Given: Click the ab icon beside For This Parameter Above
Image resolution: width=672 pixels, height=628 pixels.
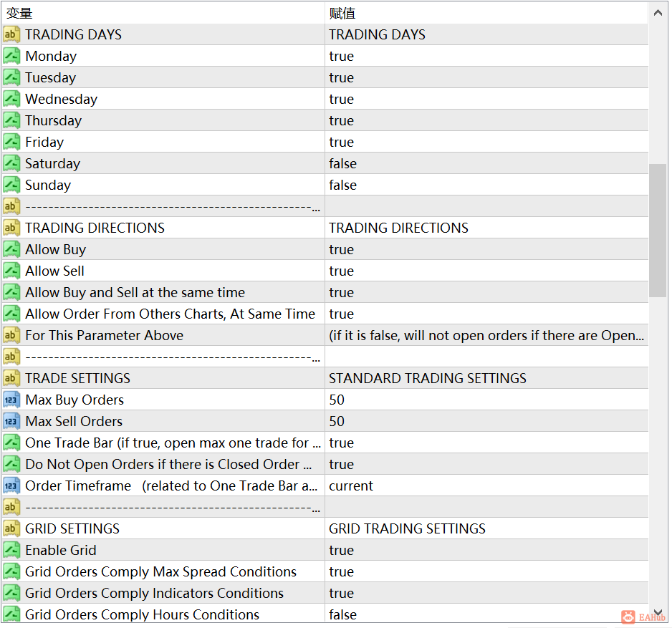Looking at the screenshot, I should (11, 335).
